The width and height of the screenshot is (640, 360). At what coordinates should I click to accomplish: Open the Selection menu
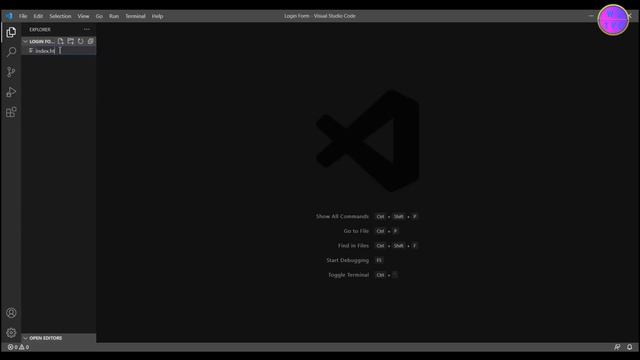[60, 16]
